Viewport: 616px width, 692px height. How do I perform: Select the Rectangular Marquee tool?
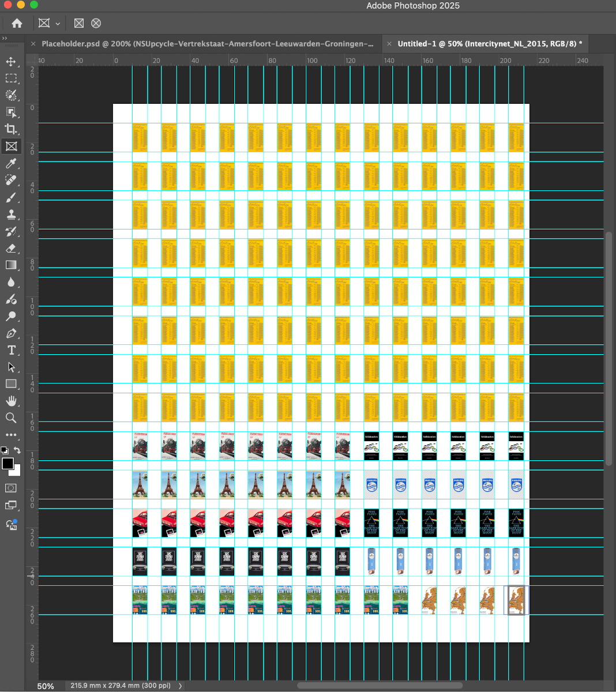click(x=11, y=78)
